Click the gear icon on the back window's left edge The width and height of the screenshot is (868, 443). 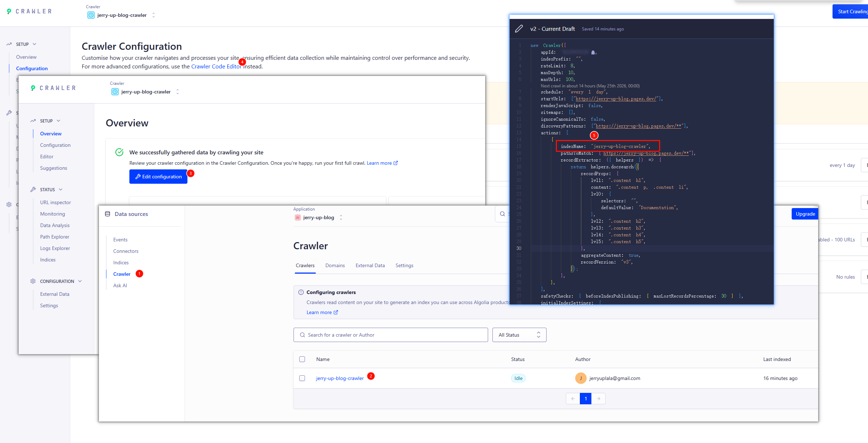coord(9,204)
